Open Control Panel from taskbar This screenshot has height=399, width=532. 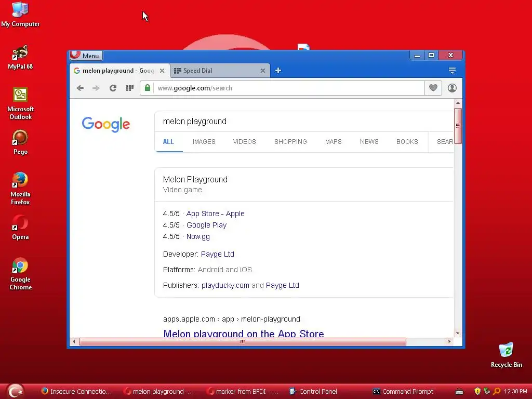click(x=313, y=392)
